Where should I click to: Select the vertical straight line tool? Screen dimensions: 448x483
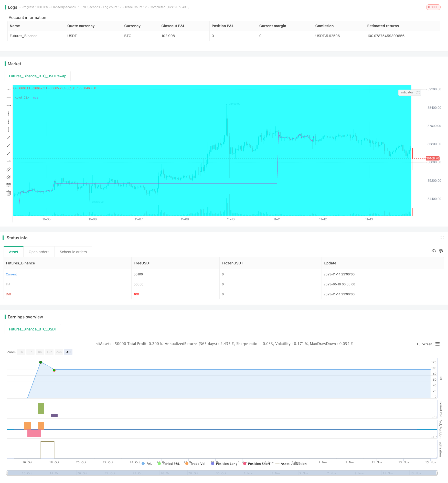tap(9, 114)
